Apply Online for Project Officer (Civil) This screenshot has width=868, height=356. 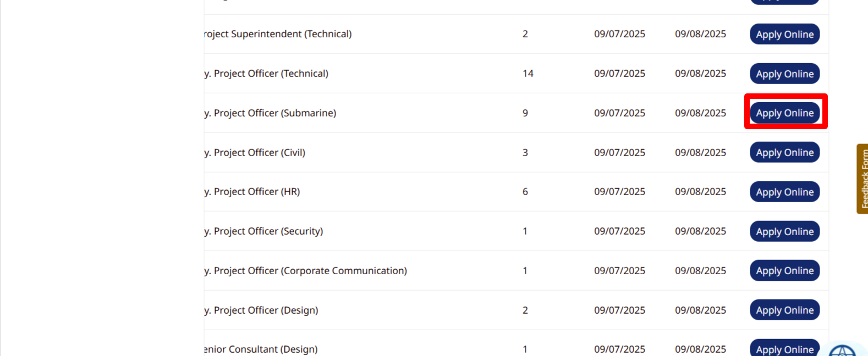coord(784,152)
